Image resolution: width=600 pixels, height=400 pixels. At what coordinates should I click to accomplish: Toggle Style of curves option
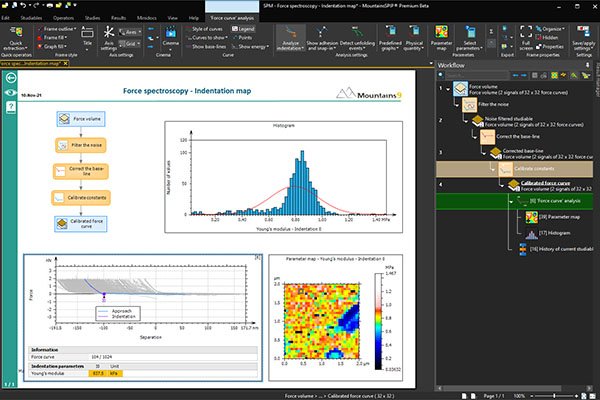point(204,29)
